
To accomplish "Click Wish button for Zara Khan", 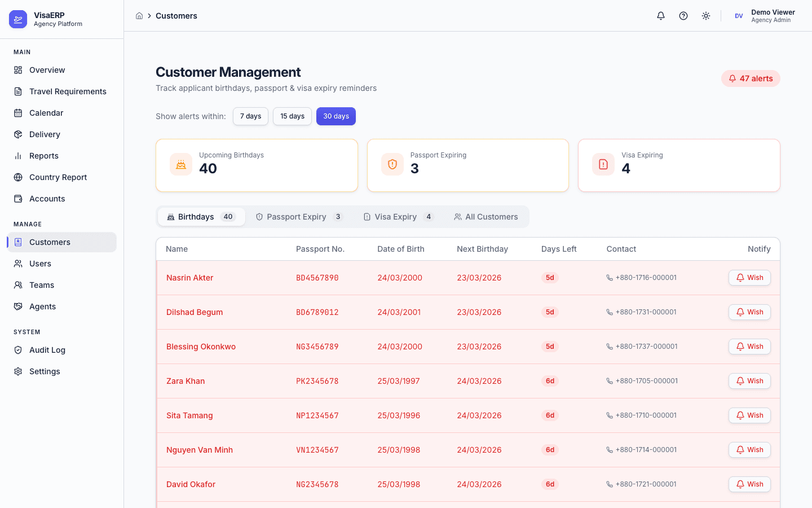I will click(x=749, y=381).
